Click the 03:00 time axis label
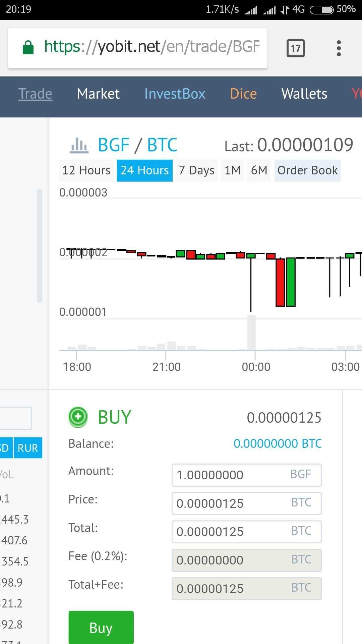 (345, 367)
